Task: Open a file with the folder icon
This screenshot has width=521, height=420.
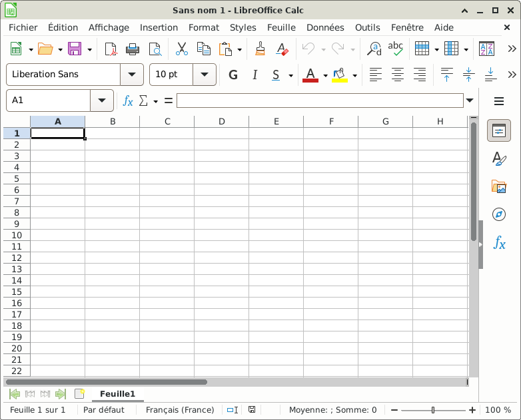Action: click(x=45, y=49)
